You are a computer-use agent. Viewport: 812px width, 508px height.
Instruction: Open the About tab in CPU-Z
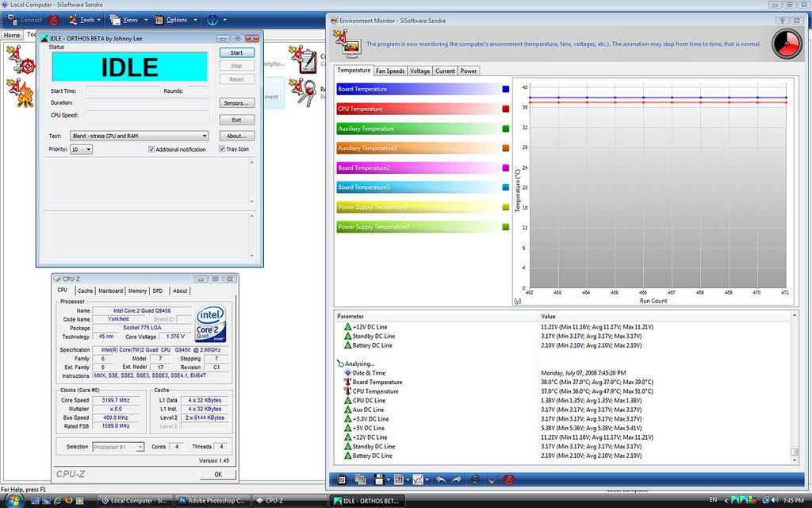tap(180, 291)
